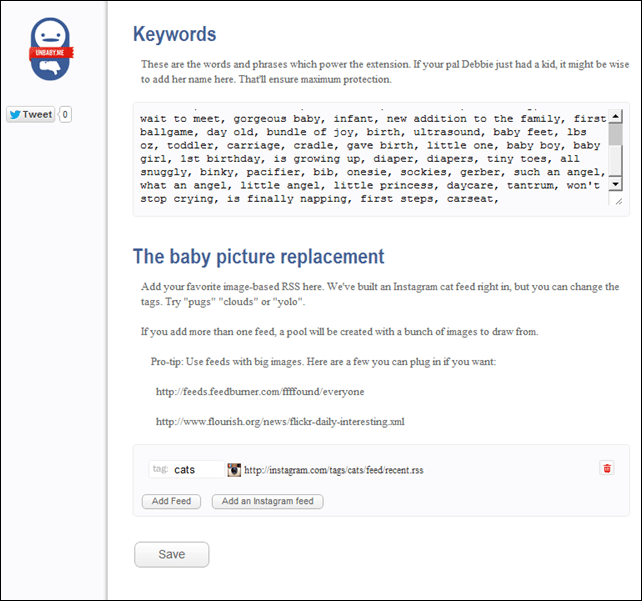Click the 'If you add more than one feed' sentence
642x601 pixels.
(339, 332)
